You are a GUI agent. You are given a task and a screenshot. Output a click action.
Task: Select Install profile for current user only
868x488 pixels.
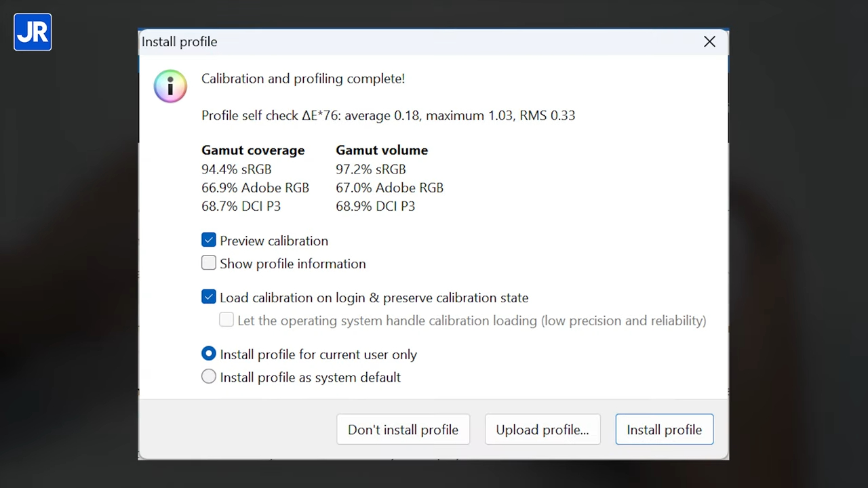(x=209, y=354)
